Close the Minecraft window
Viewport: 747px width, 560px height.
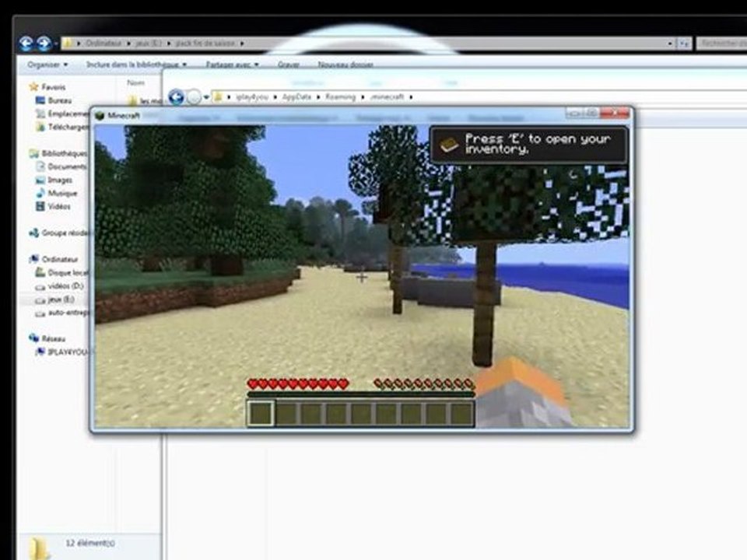pos(615,114)
